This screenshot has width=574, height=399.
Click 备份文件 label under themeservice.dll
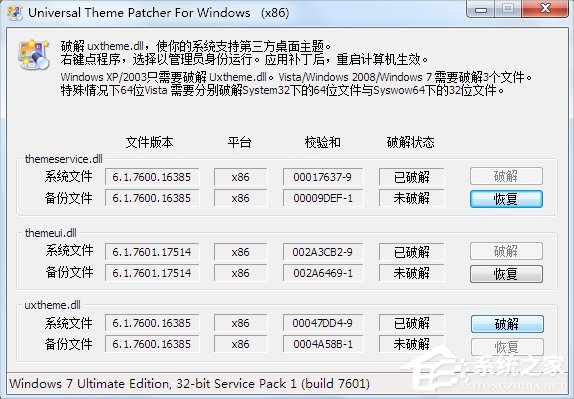click(x=68, y=198)
